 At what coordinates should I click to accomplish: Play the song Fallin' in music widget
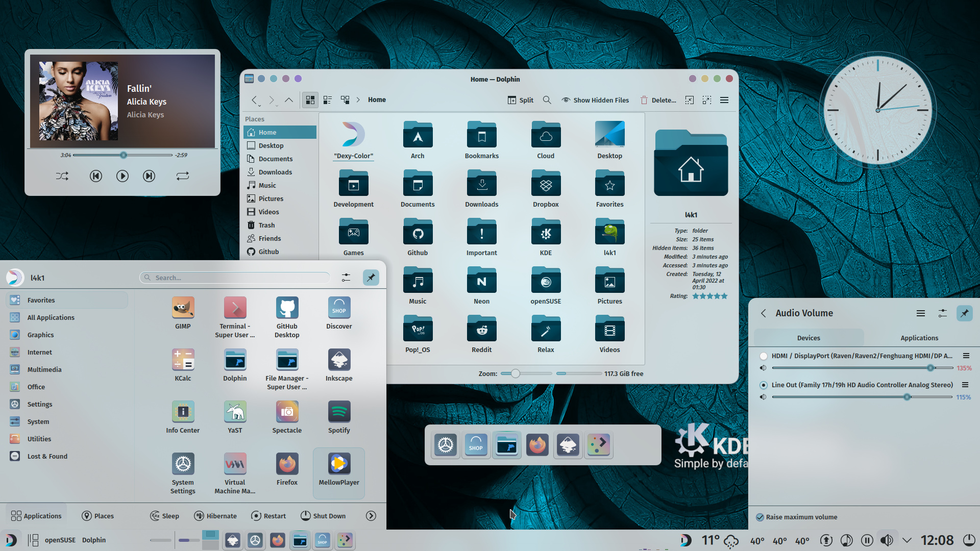tap(122, 176)
